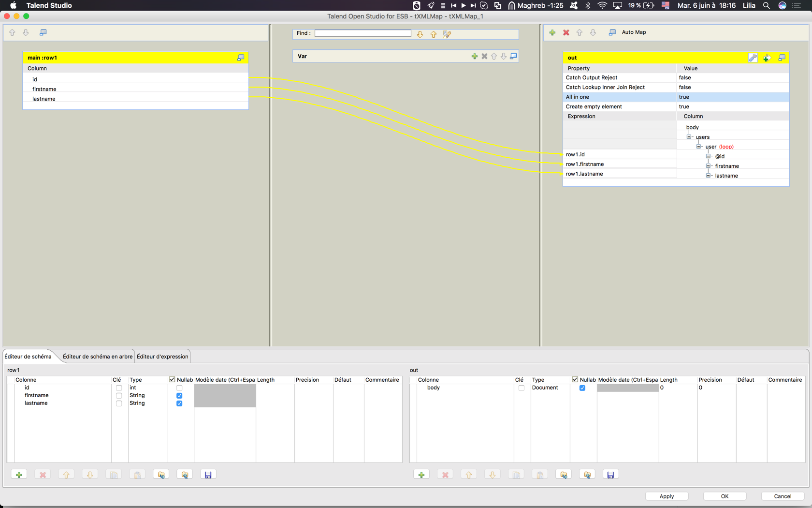Add column to out schema
The height and width of the screenshot is (508, 812).
pos(421,475)
